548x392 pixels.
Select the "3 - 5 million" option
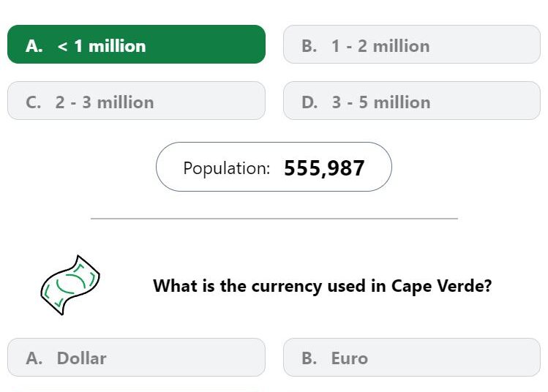pyautogui.click(x=411, y=101)
